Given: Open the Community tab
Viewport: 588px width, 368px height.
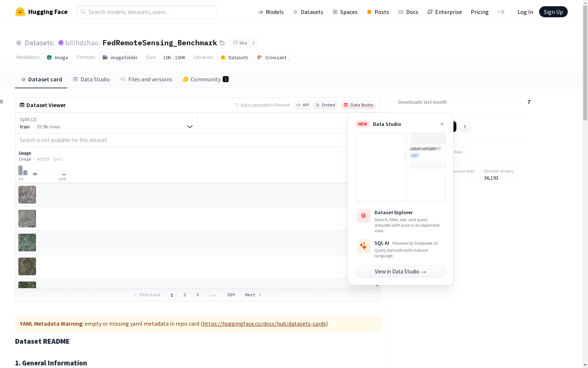Looking at the screenshot, I should [205, 79].
